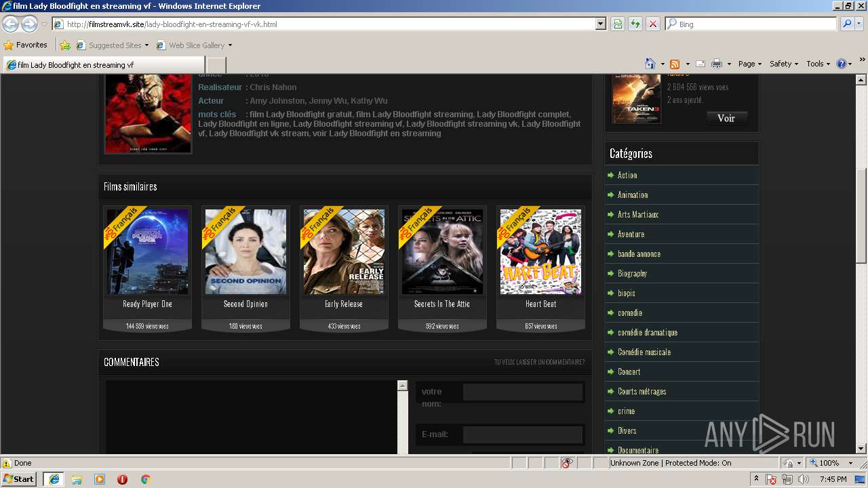Click the clock showing 7:45 PM

click(x=833, y=479)
